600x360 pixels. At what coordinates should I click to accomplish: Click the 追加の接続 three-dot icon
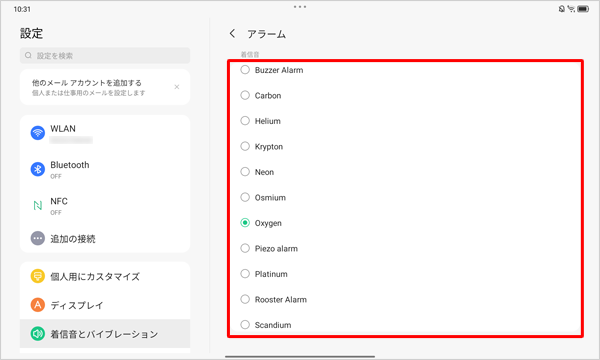(x=38, y=238)
